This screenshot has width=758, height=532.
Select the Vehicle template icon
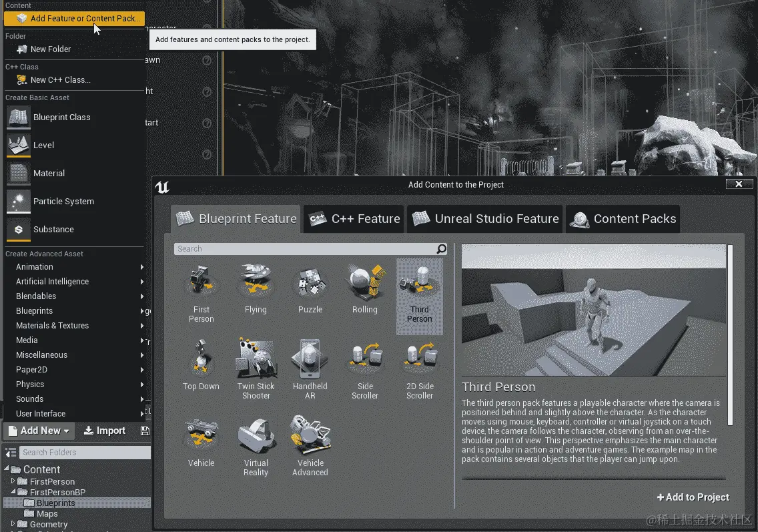[x=201, y=434]
